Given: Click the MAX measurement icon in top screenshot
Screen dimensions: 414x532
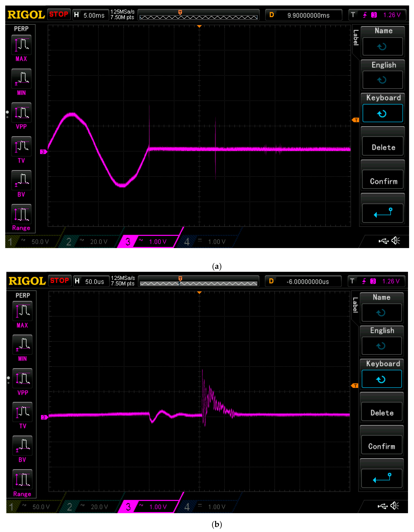Looking at the screenshot, I should pos(21,45).
